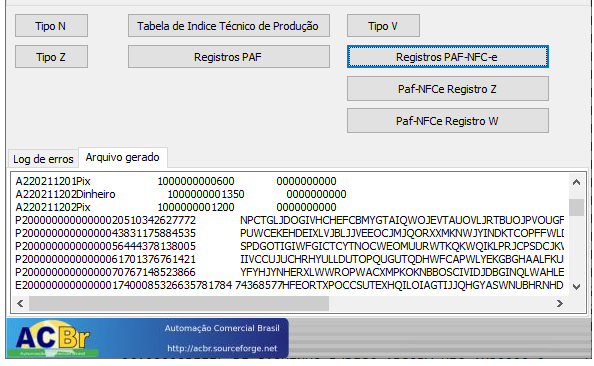Click the horizontal scrollbar left arrow
Screen dimensions: 594x366
click(x=20, y=303)
